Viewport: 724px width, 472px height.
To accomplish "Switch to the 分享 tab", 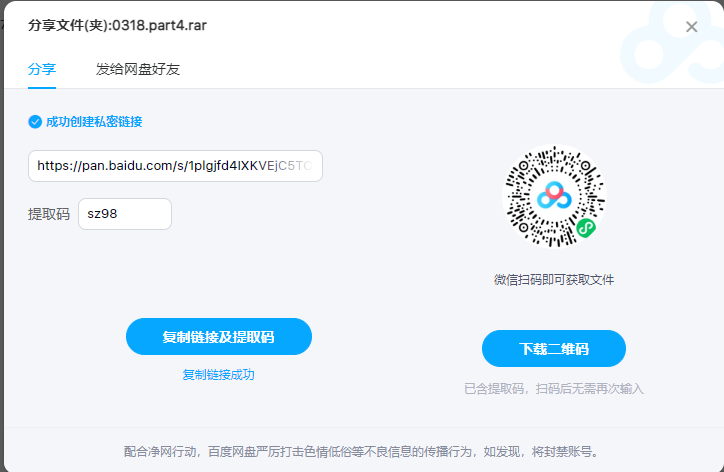I will (x=42, y=69).
